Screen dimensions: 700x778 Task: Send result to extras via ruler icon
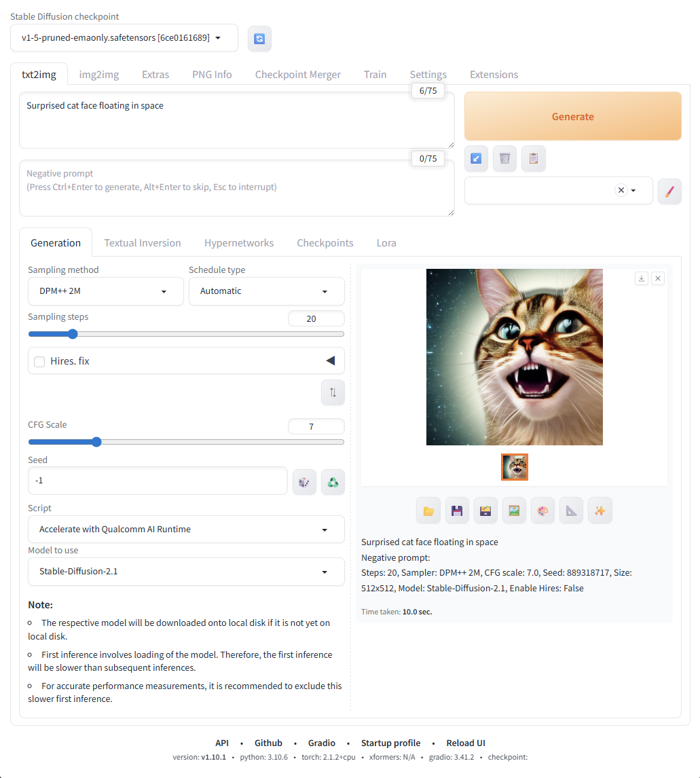(571, 510)
